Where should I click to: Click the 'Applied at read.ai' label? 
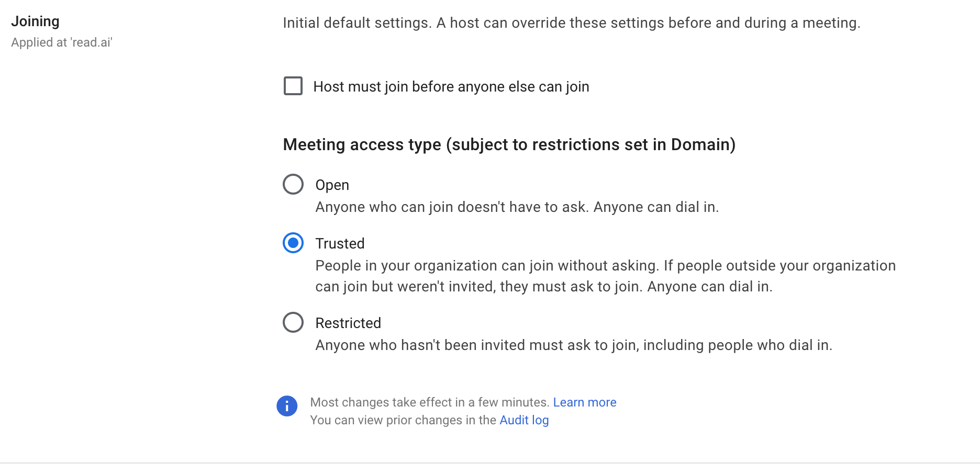pyautogui.click(x=61, y=43)
